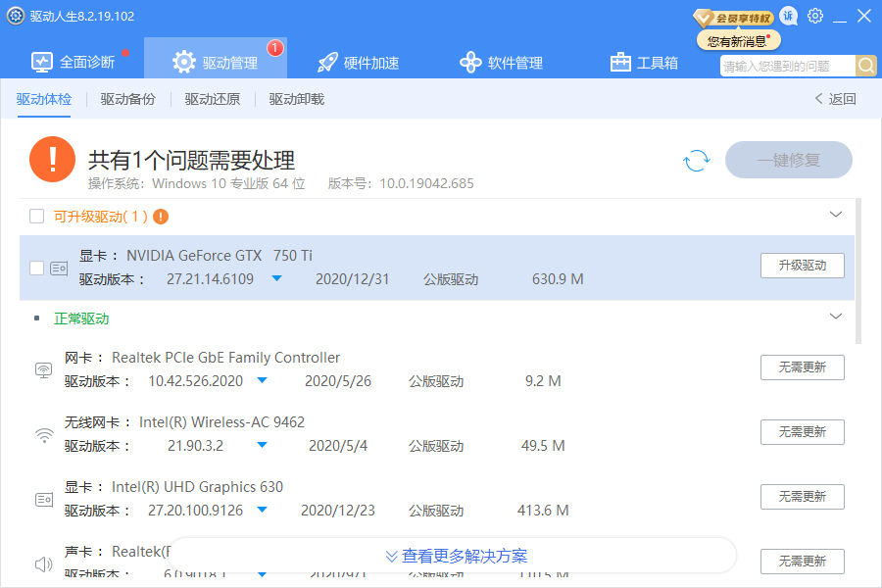This screenshot has width=882, height=588.
Task: Click the 版本号: 10.0.19042.685 text
Action: (401, 183)
